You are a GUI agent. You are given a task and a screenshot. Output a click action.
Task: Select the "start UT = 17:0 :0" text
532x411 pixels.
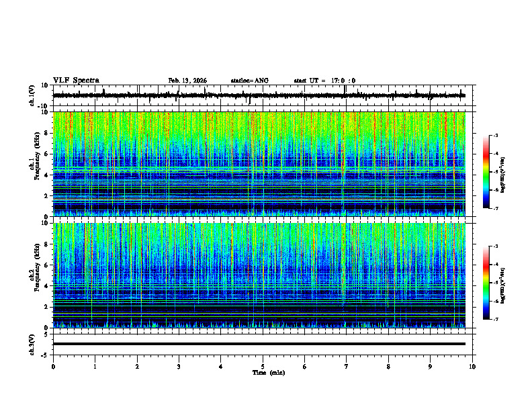click(x=324, y=81)
